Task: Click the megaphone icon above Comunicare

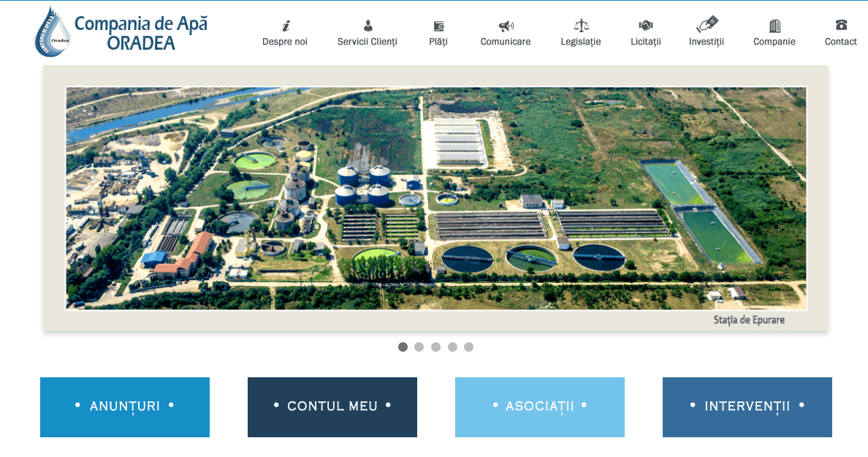Action: 506,26
